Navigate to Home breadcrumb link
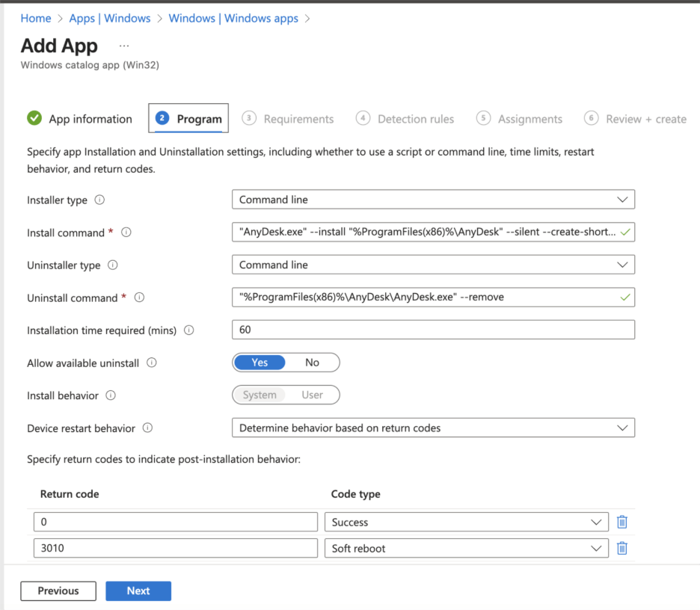700x610 pixels. 36,18
